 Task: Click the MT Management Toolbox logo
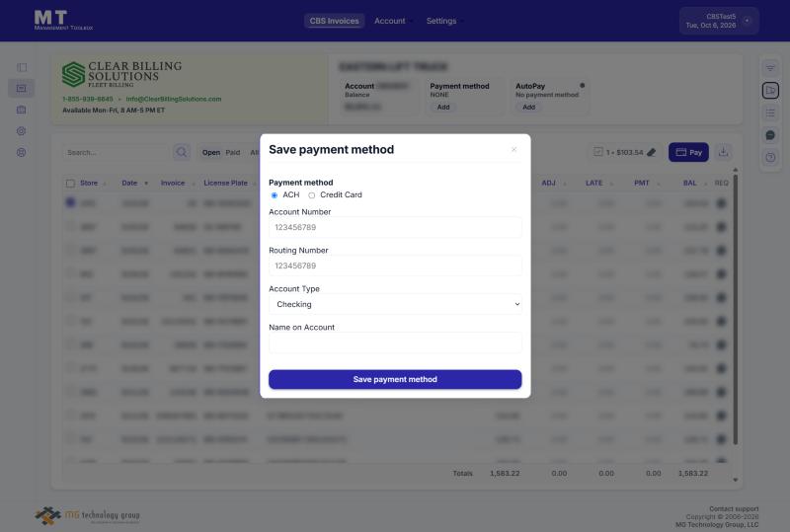[63, 20]
